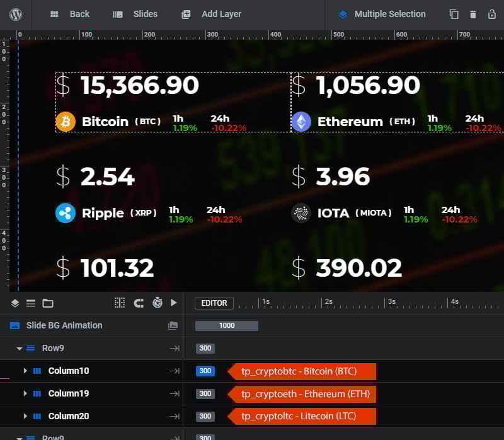Go Back to the overview
The height and width of the screenshot is (440, 504).
pos(79,14)
